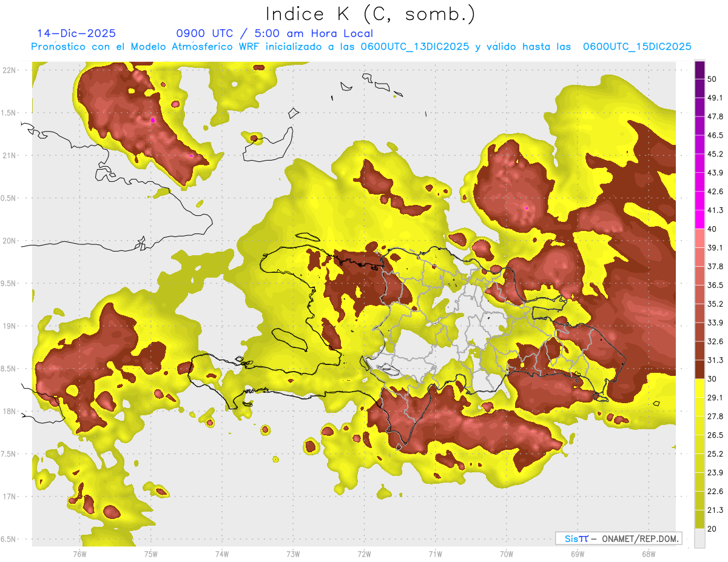
Task: Click the '21.3' colorbar label
Action: (715, 510)
